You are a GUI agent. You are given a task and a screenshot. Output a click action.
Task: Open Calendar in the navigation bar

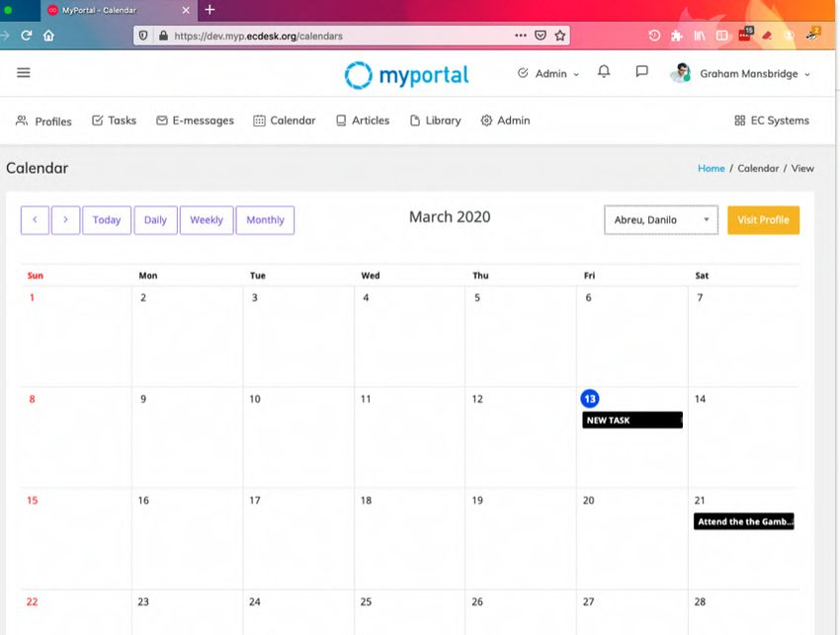point(284,120)
